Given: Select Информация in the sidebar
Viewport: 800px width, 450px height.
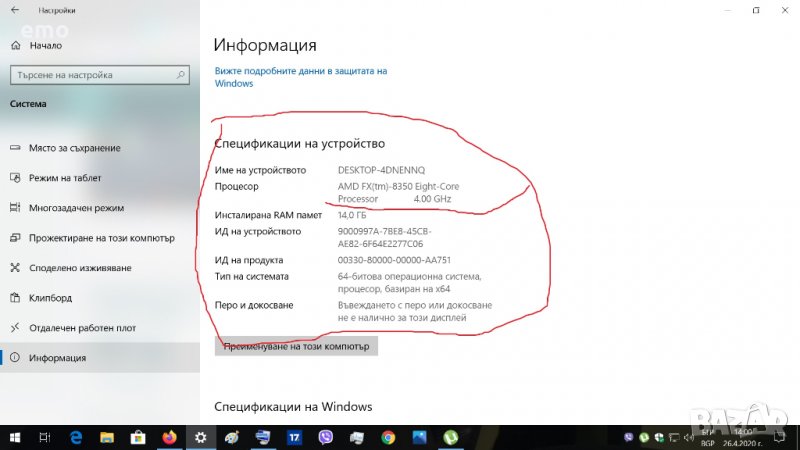Looking at the screenshot, I should [57, 358].
